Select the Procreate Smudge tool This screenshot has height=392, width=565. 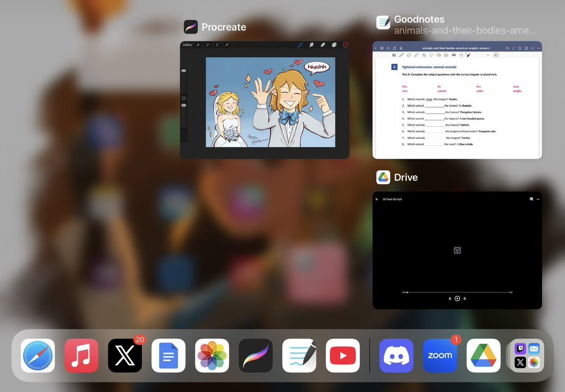(311, 45)
